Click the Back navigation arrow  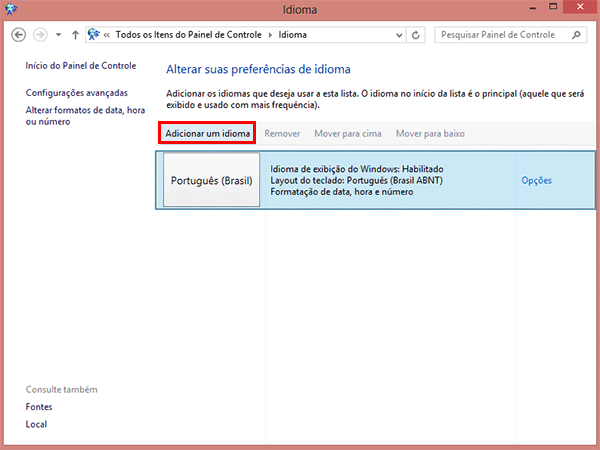tap(18, 35)
